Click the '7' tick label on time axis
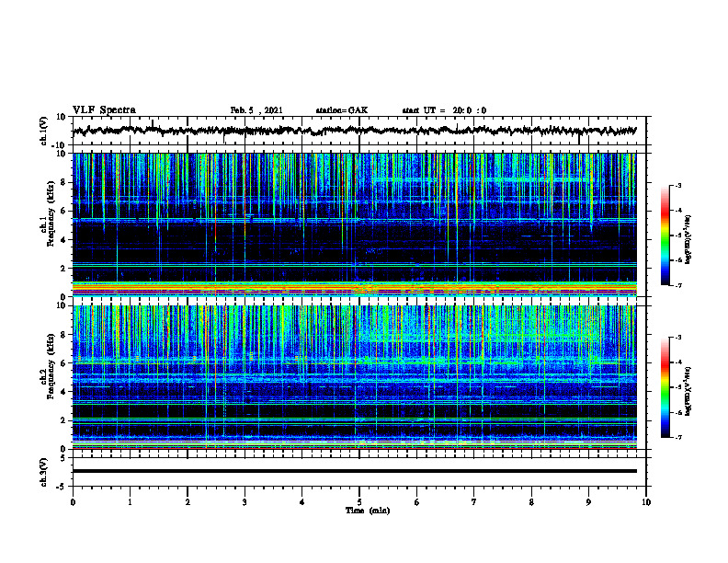The image size is (728, 563). 474,502
